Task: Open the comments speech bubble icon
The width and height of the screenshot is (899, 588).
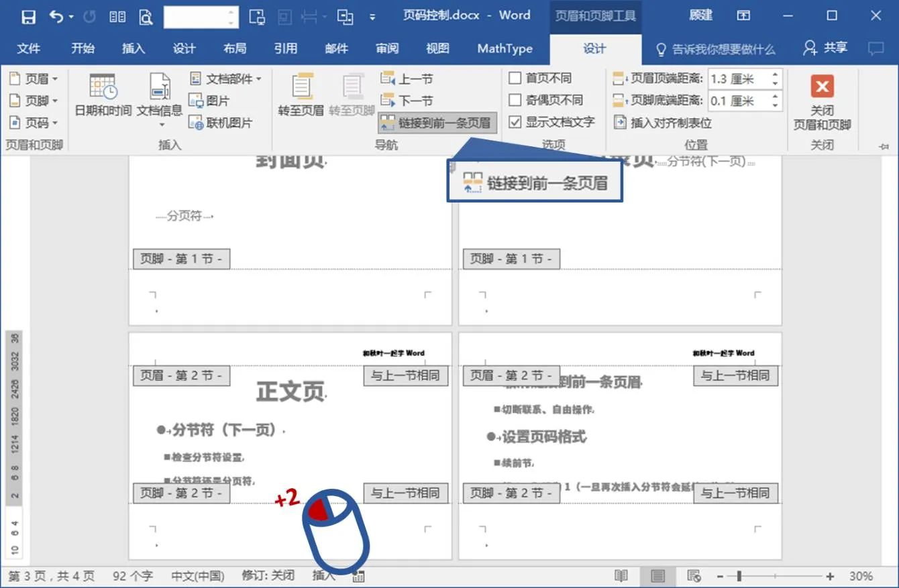Action: click(x=876, y=48)
